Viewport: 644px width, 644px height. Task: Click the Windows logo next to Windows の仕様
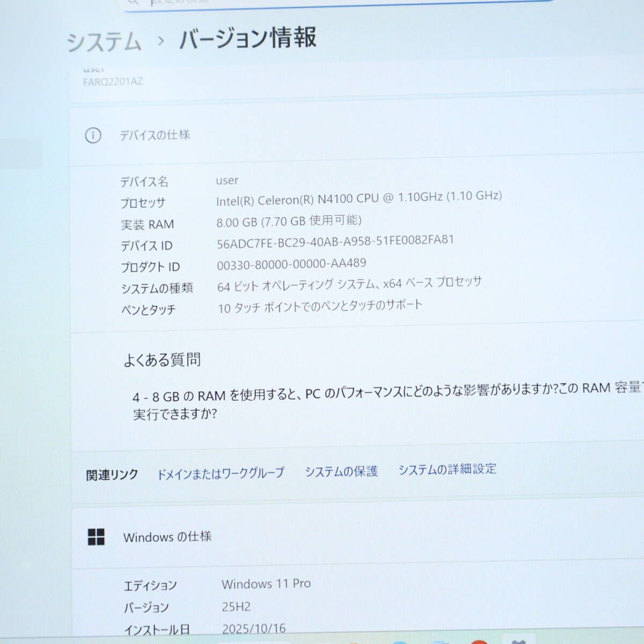[96, 537]
